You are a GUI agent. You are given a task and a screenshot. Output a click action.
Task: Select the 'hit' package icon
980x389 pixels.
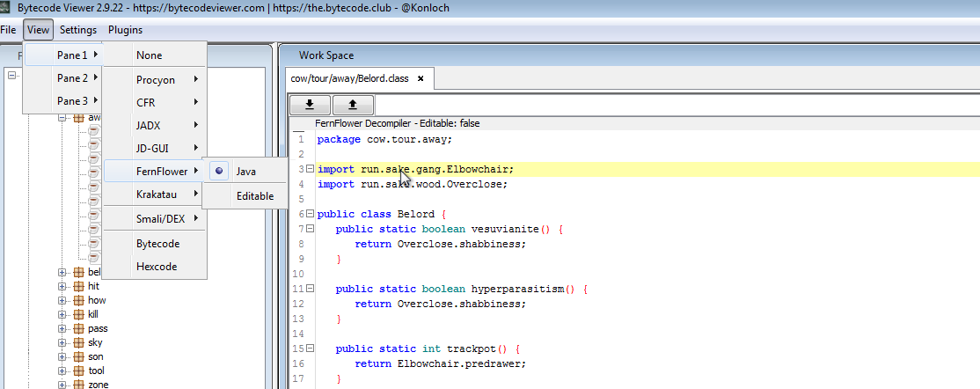pyautogui.click(x=78, y=286)
